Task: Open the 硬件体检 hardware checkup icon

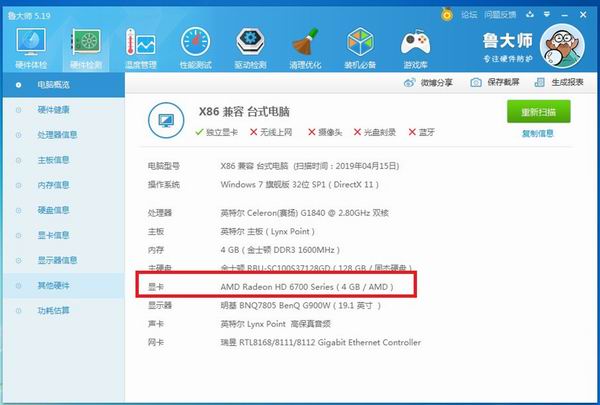Action: click(x=31, y=49)
